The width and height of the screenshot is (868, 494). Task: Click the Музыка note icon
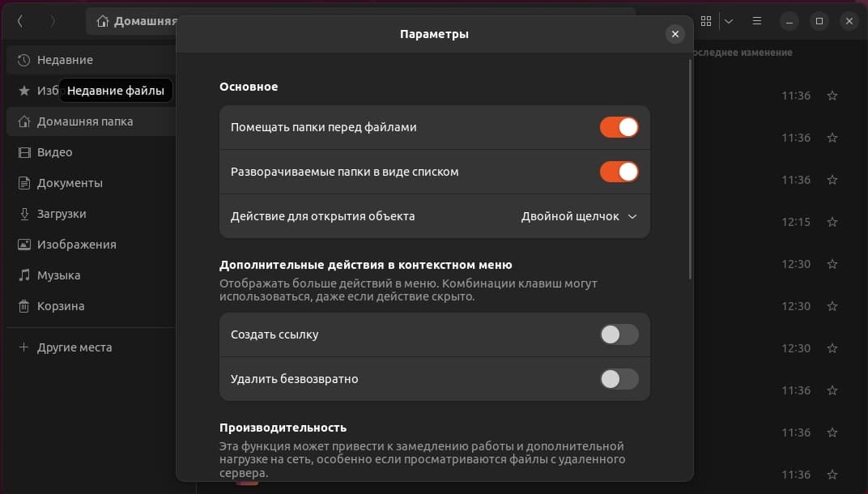(x=23, y=275)
